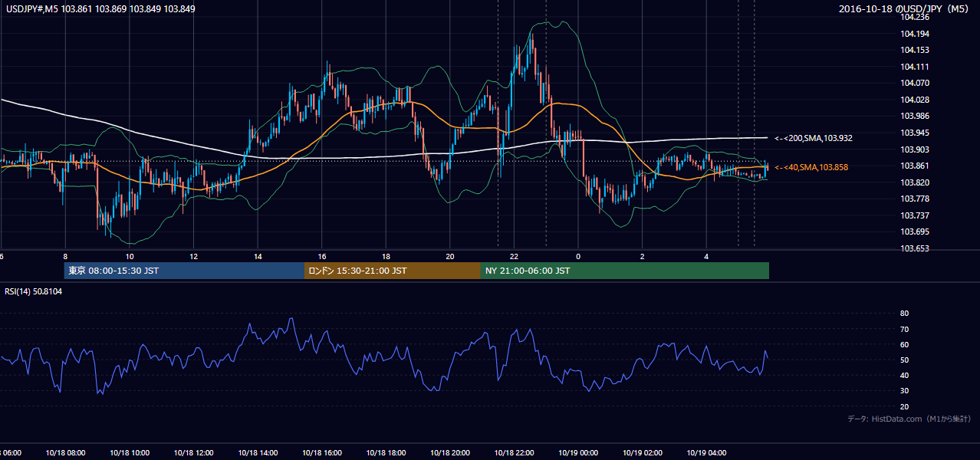This screenshot has width=980, height=460.
Task: Select the ロンドン 15:30-21:00 JST session bar
Action: [x=393, y=271]
